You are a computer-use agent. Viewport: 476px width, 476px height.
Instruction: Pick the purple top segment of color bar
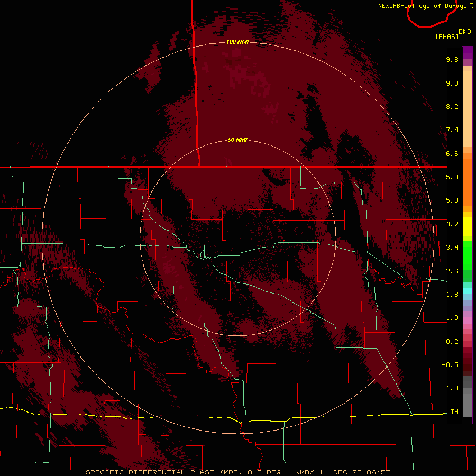coord(467,53)
